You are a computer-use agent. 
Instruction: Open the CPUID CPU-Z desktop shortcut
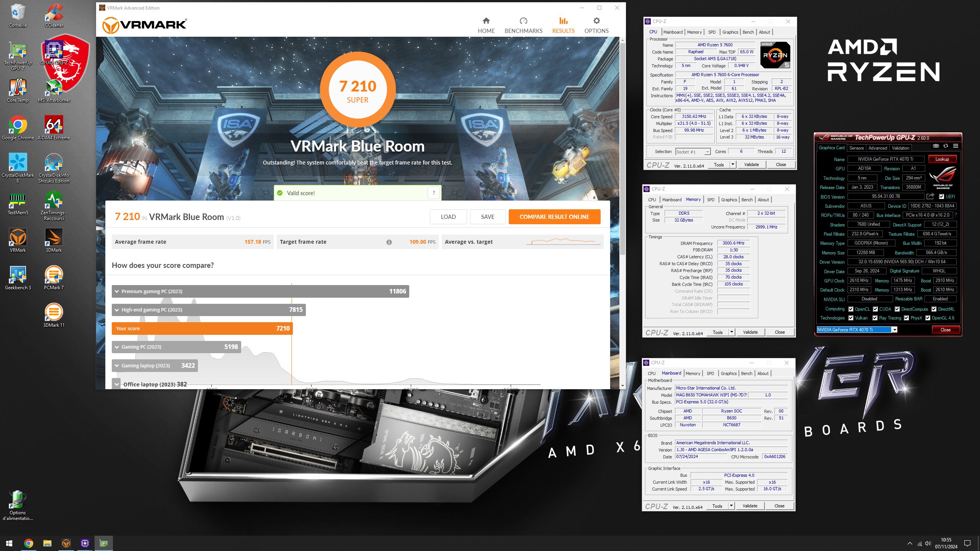pos(54,53)
